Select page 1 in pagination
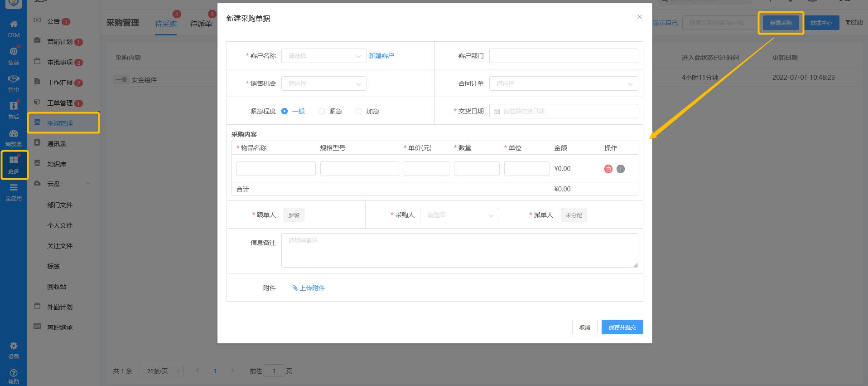Screen dimensions: 868x386 (215, 371)
